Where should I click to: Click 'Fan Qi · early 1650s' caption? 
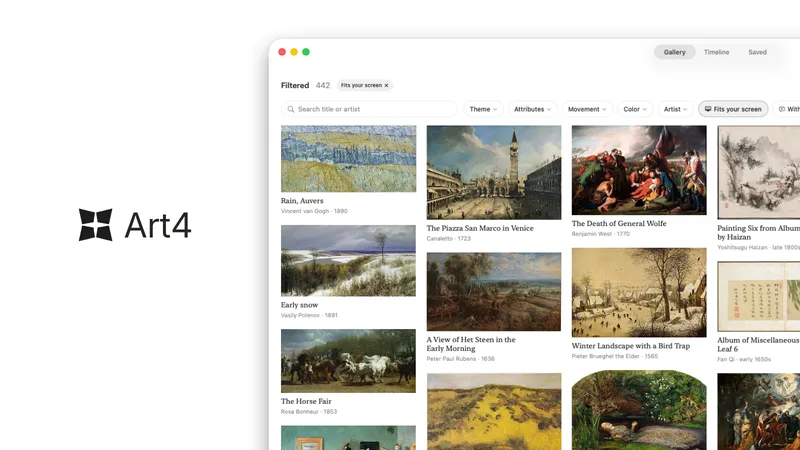(744, 360)
